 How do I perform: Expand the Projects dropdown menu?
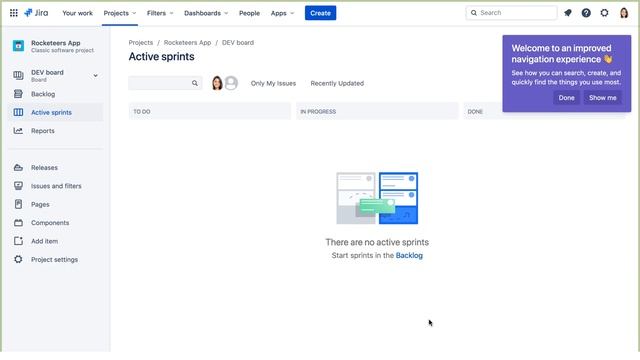coord(120,13)
